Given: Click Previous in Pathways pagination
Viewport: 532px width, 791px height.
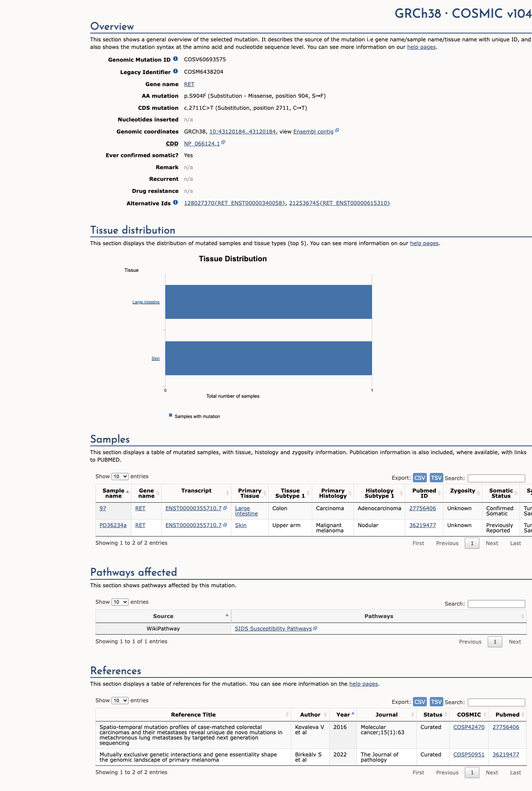Looking at the screenshot, I should click(470, 642).
